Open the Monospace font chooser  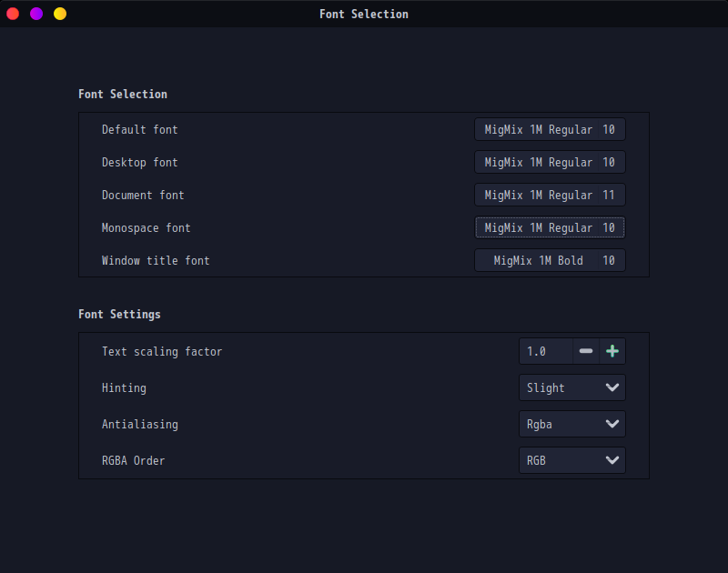click(550, 227)
